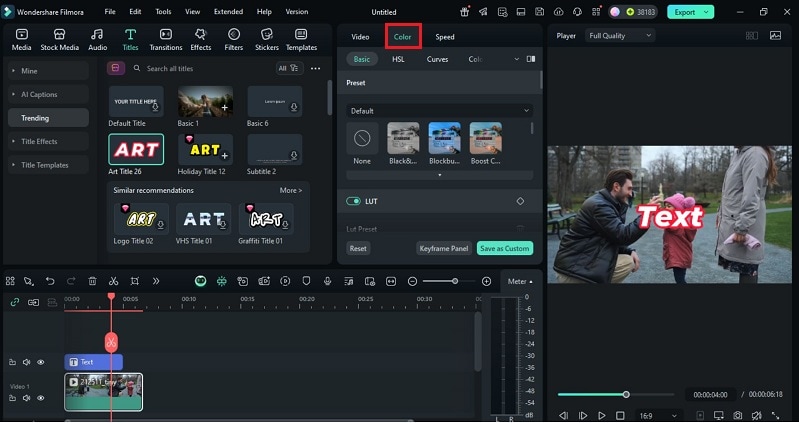Open the Full Quality dropdown
The image size is (799, 423).
[x=620, y=36]
